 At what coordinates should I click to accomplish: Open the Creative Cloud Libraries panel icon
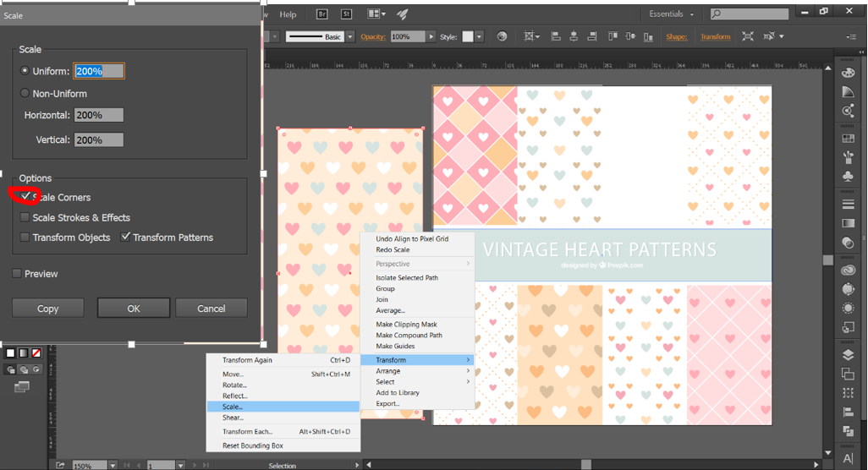click(848, 271)
